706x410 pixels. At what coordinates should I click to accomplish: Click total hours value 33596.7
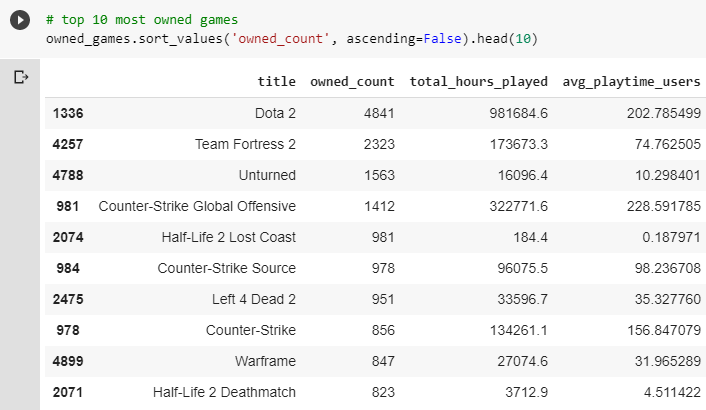(523, 299)
